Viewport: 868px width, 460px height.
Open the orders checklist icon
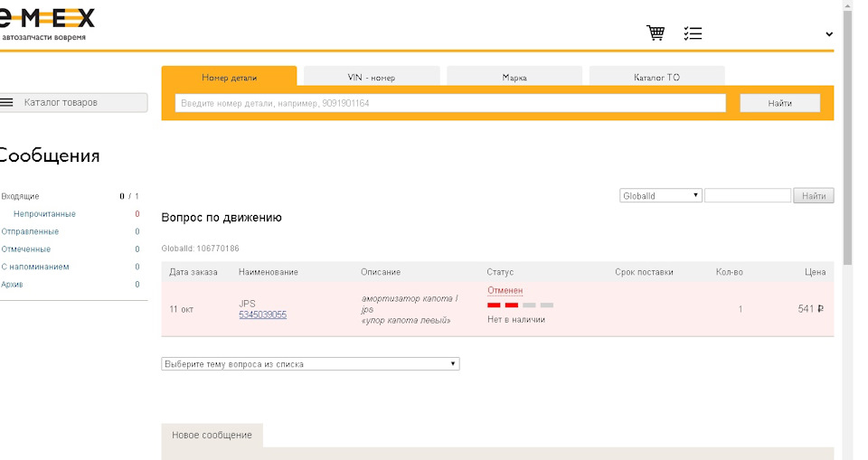coord(693,33)
